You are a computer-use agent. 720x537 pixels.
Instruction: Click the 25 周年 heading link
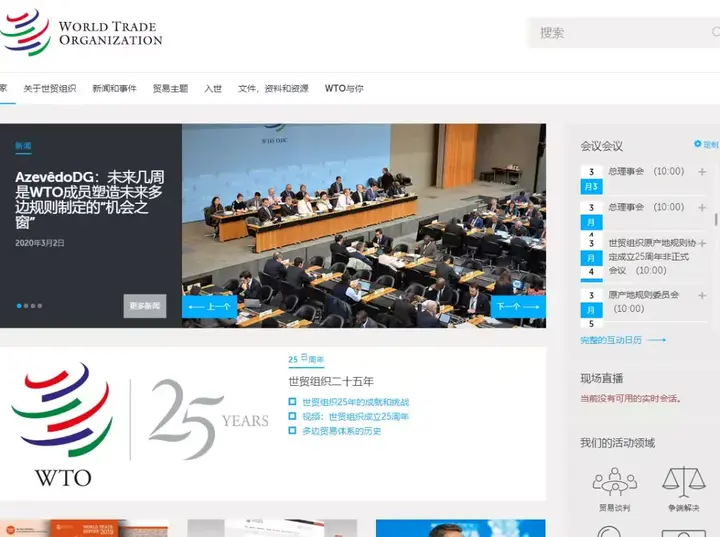click(306, 359)
